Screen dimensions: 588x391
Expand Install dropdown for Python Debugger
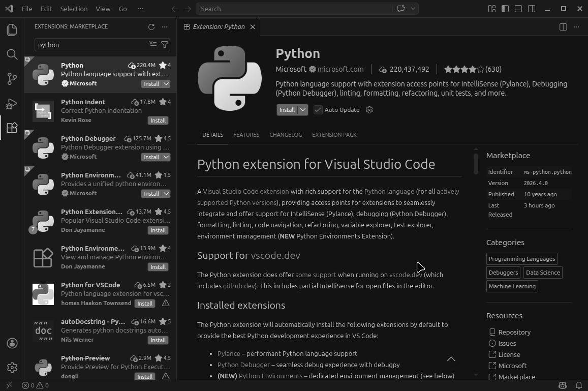166,157
